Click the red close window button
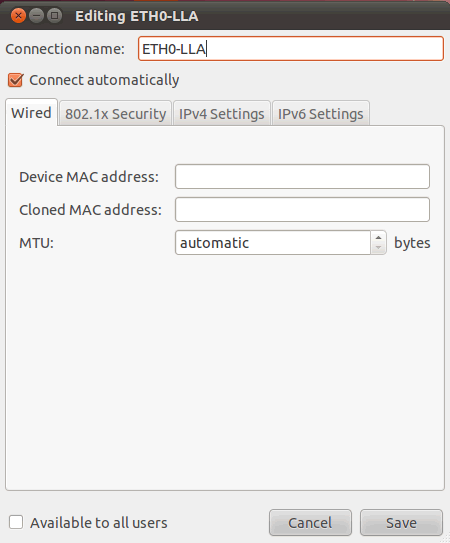 pos(18,16)
